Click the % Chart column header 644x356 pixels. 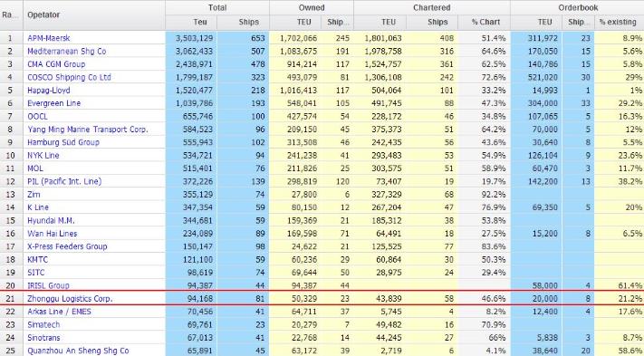coord(485,22)
